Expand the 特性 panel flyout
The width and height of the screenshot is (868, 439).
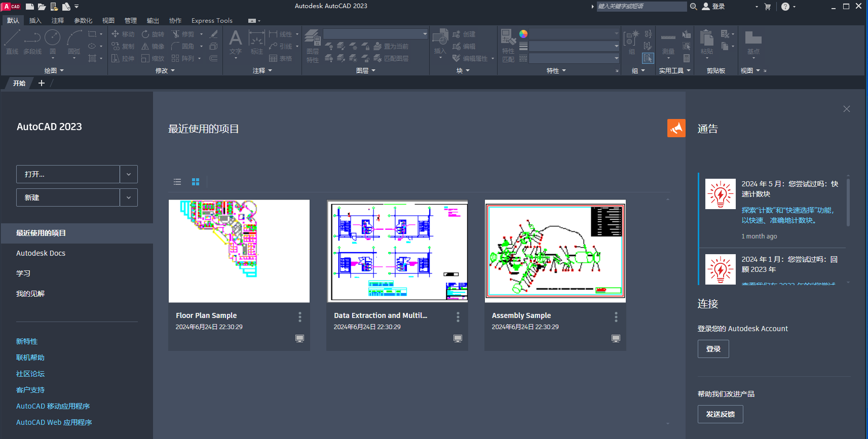[x=556, y=70]
